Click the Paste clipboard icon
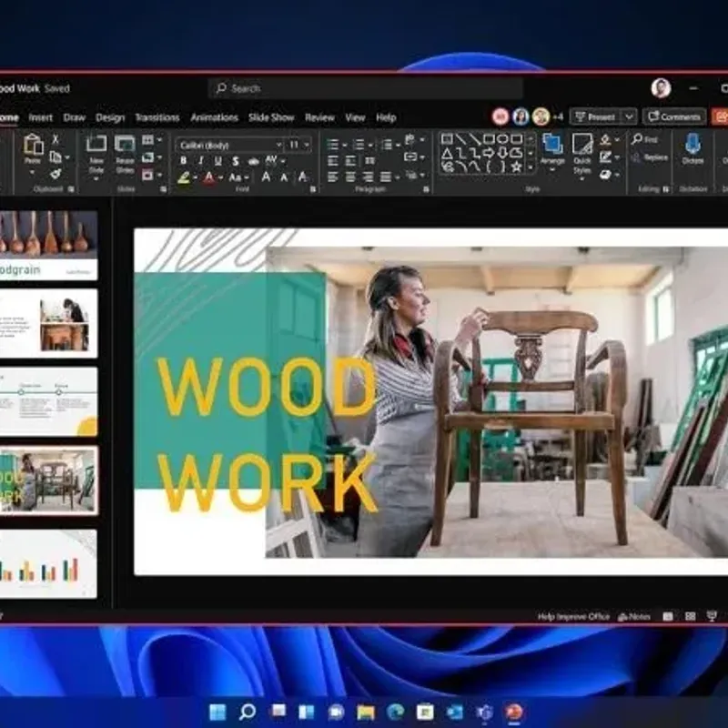 [x=33, y=144]
